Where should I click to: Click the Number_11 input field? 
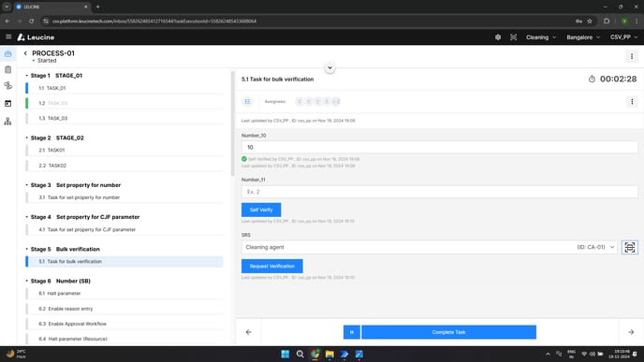[x=439, y=192]
